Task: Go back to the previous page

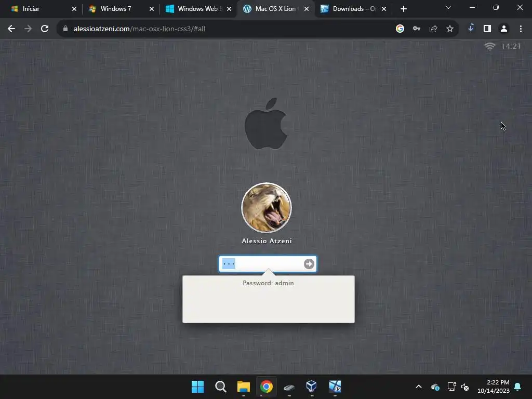Action: click(11, 29)
